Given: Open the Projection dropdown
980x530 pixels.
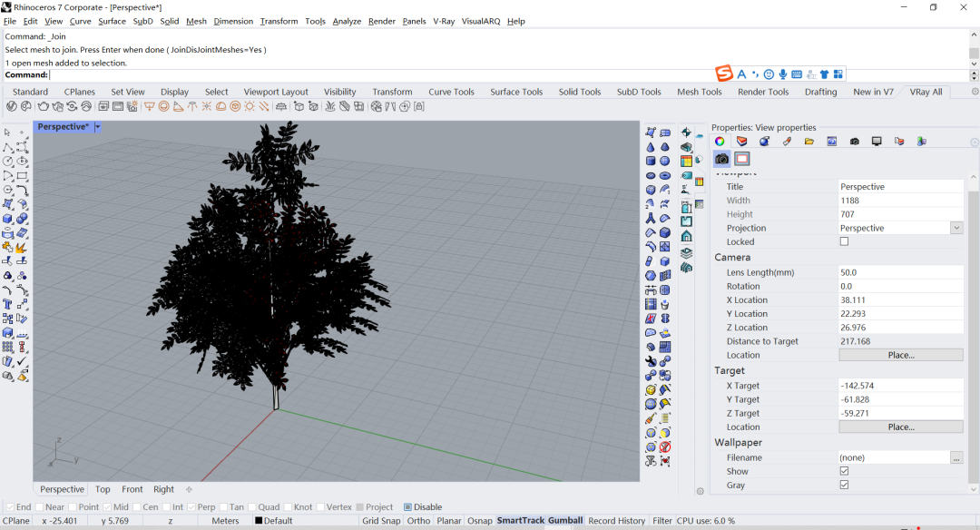Looking at the screenshot, I should pos(956,228).
